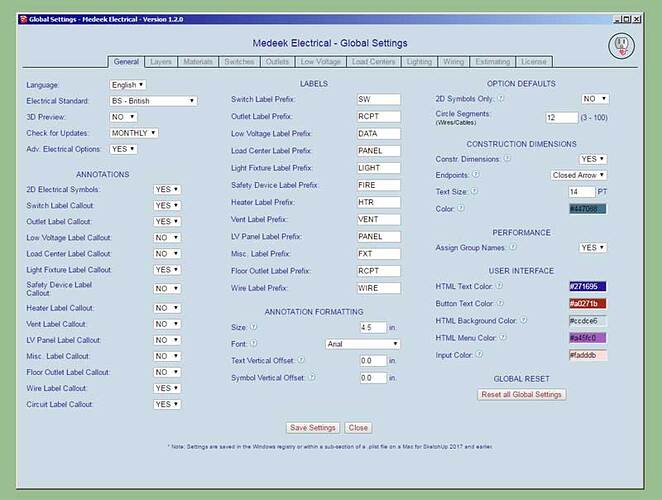This screenshot has width=662, height=500.
Task: Click help icon next to Color label
Action: click(461, 208)
